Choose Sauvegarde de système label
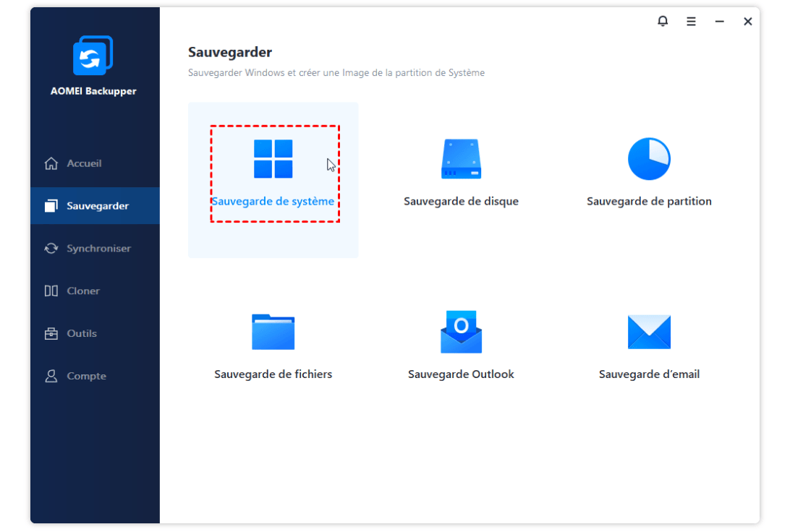Viewport: 790px width, 532px height. [x=273, y=202]
